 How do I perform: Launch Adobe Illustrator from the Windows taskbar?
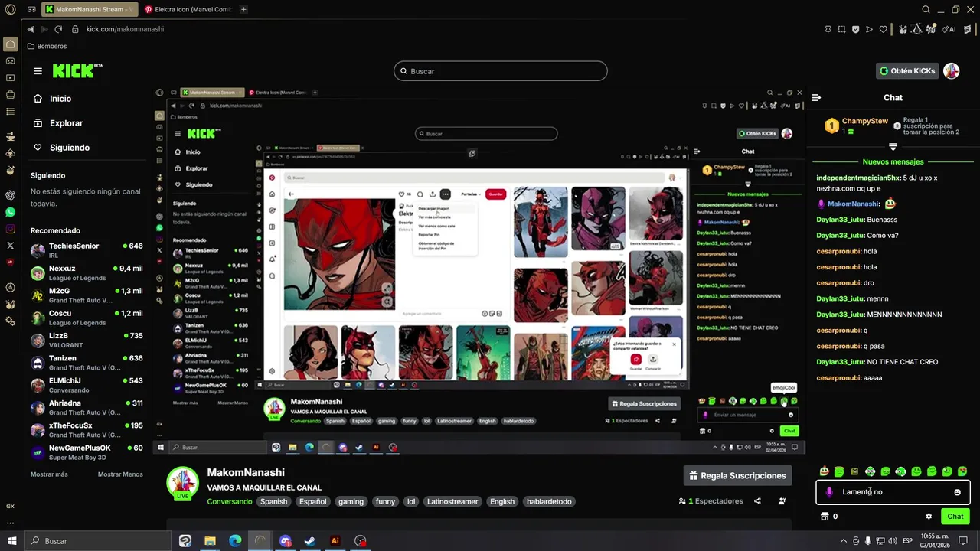pyautogui.click(x=335, y=540)
